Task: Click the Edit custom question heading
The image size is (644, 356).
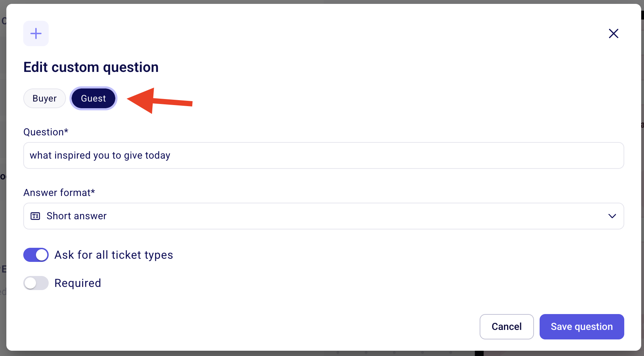Action: click(x=91, y=67)
